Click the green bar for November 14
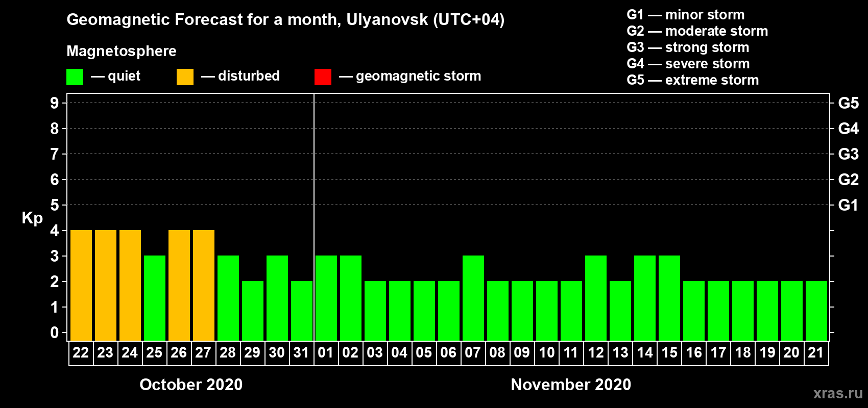 click(x=645, y=298)
